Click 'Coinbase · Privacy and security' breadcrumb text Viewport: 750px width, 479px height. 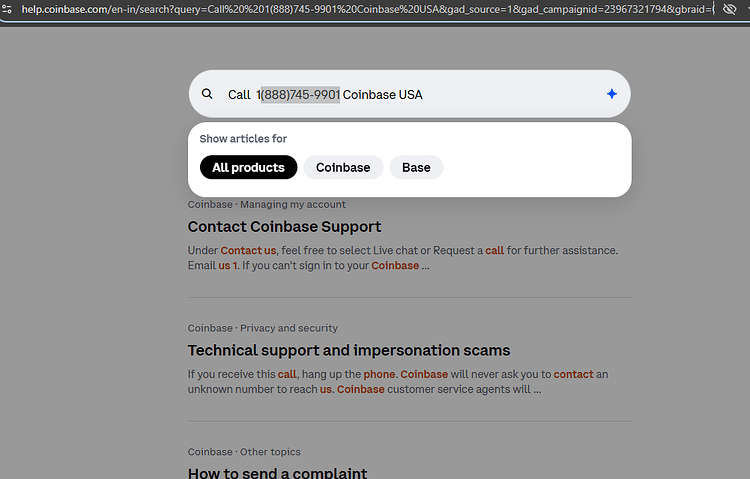263,328
